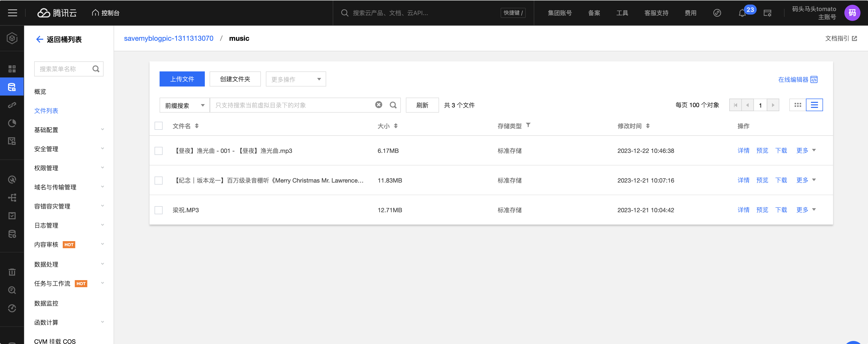This screenshot has width=868, height=344.
Task: Click the notification bell icon
Action: point(742,13)
